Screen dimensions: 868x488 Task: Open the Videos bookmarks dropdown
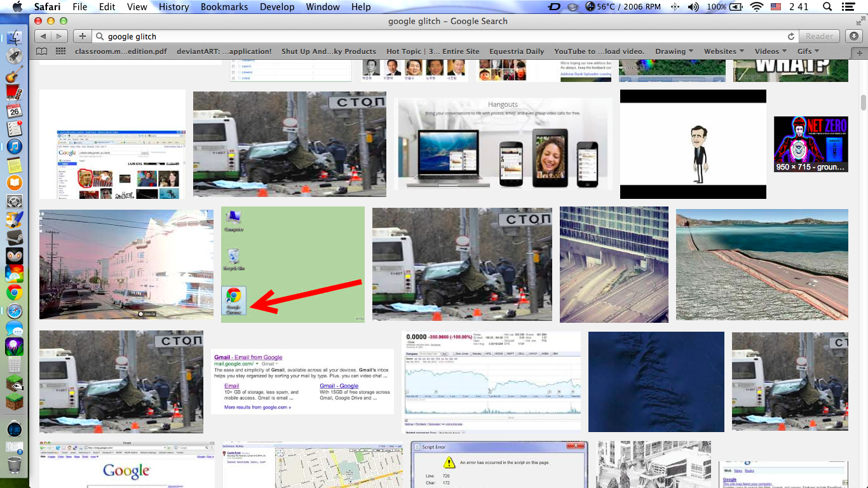point(770,51)
